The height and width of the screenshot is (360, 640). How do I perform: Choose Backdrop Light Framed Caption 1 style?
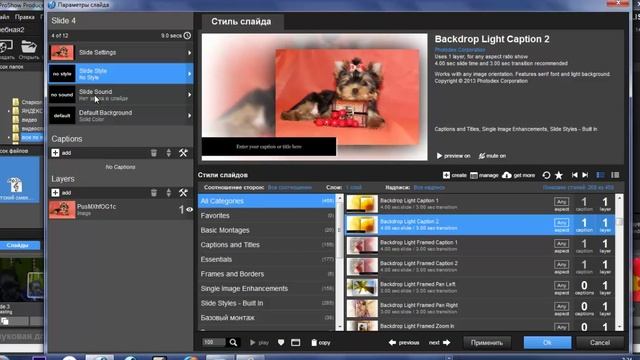[480, 246]
